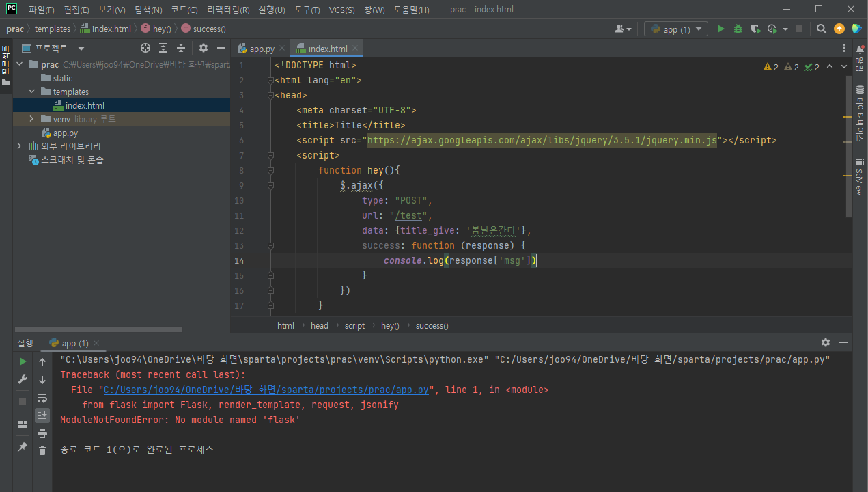Open the project view mode dropdown arrow
The image size is (868, 492).
[81, 49]
